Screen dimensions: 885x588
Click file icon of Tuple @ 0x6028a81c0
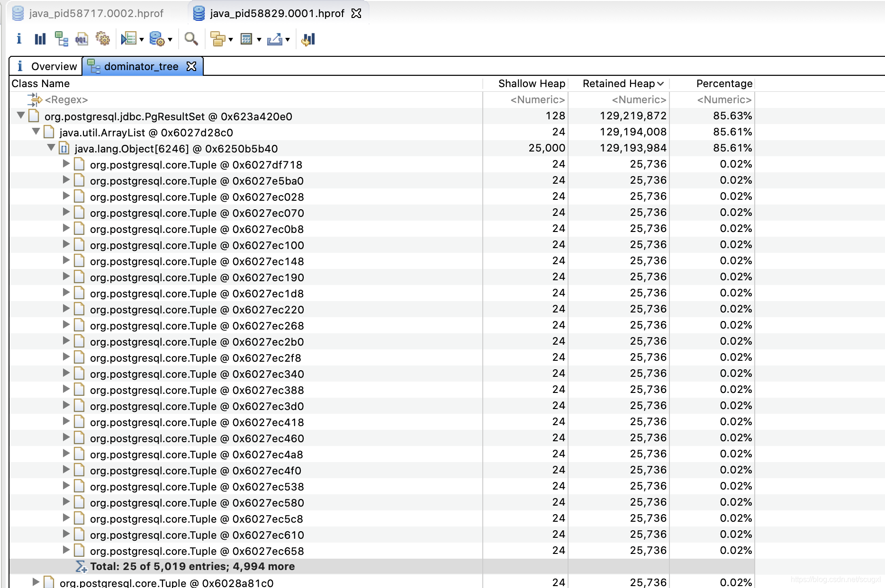pos(49,582)
